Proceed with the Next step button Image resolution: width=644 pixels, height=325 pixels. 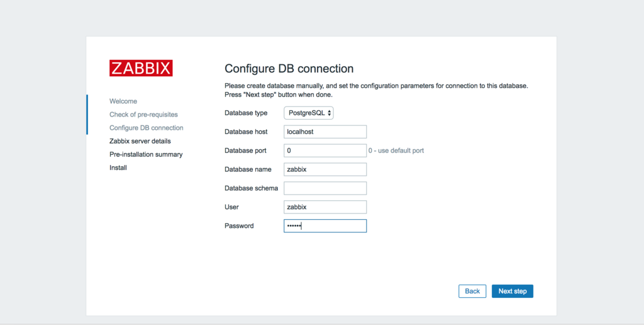[x=513, y=291]
